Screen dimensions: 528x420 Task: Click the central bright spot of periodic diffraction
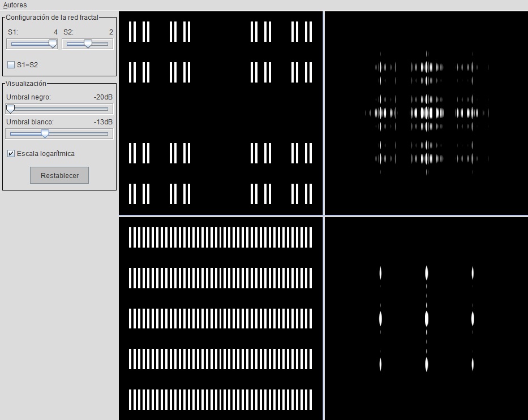[427, 318]
